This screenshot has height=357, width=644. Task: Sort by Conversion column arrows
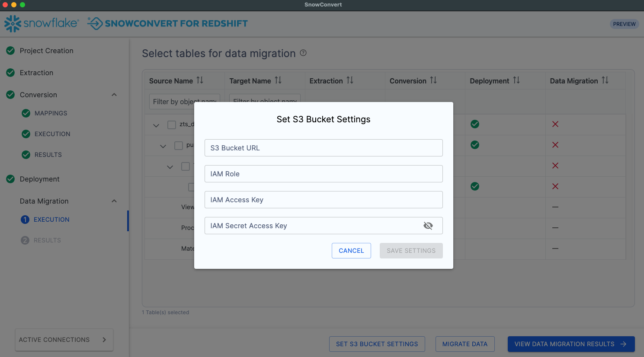point(433,80)
